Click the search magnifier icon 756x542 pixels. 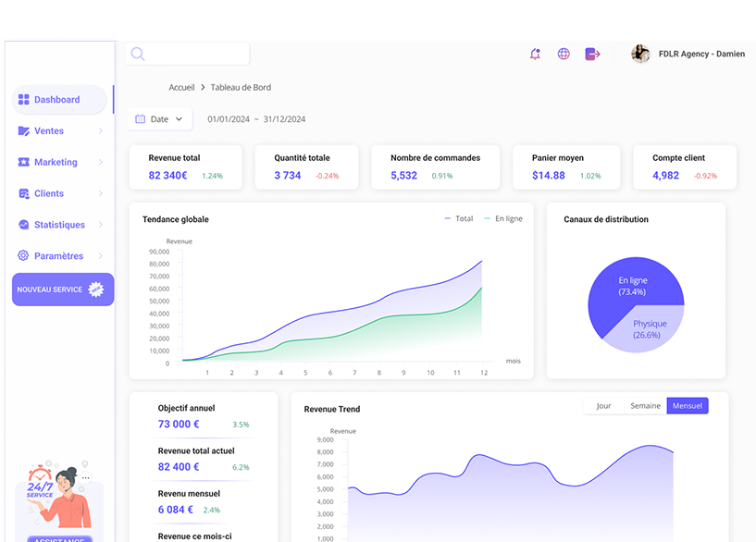tap(137, 54)
